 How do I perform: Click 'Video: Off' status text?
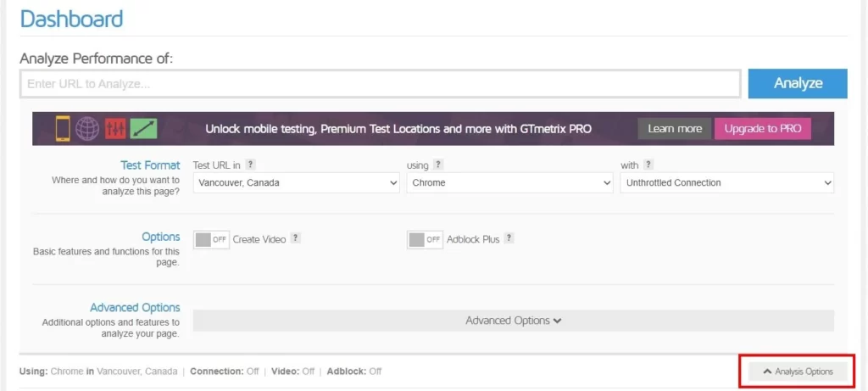pos(292,371)
